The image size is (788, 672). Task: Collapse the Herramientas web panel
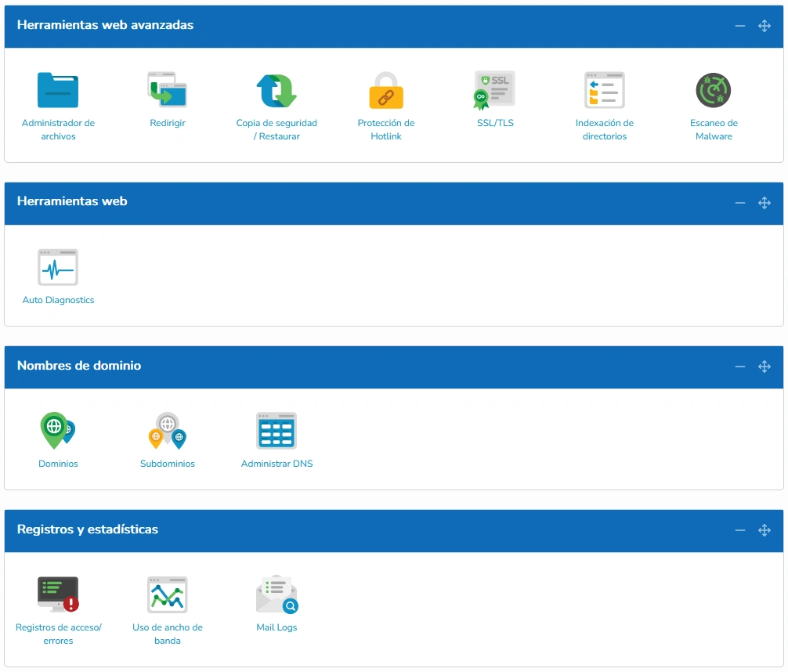(739, 203)
